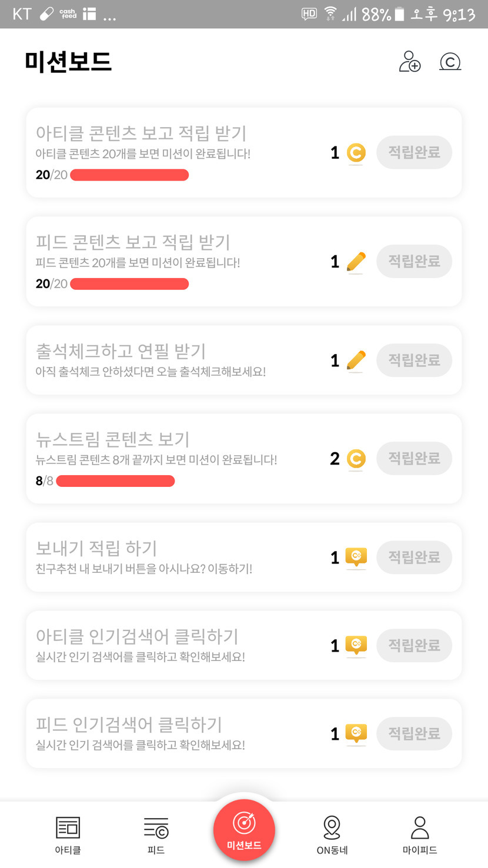Tap the coin icon on 뉴스트림 콘텐츠 mission
Image resolution: width=488 pixels, height=868 pixels.
coord(356,459)
